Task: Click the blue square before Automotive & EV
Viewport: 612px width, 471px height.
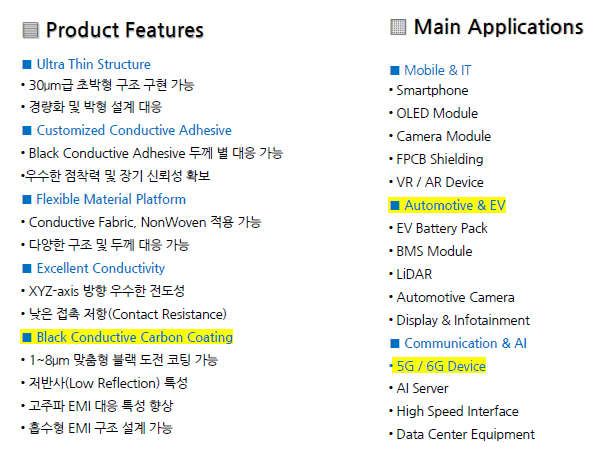Action: point(395,206)
